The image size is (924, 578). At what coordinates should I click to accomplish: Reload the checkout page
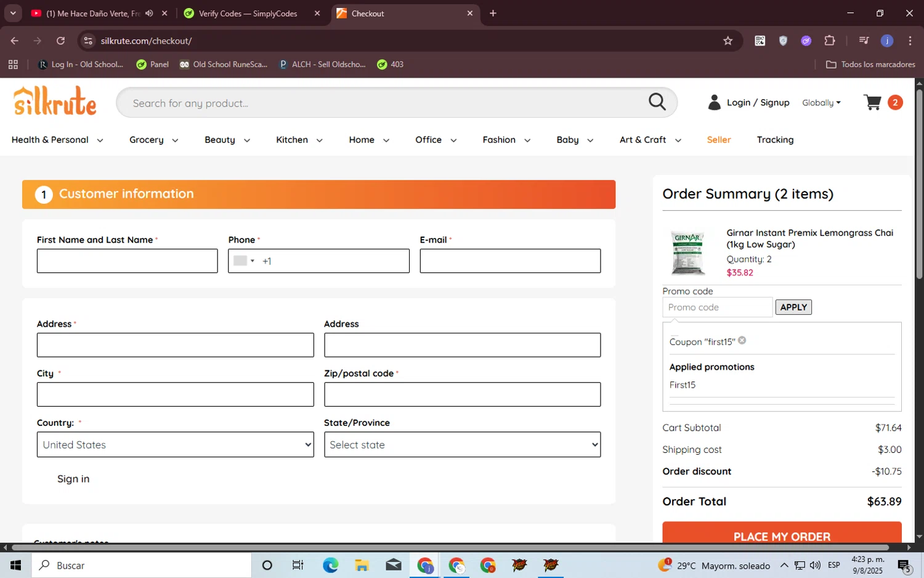tap(60, 41)
